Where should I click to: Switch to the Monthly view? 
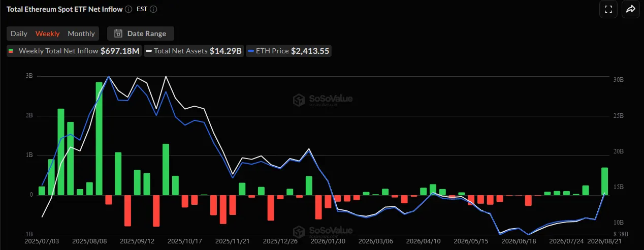point(81,34)
